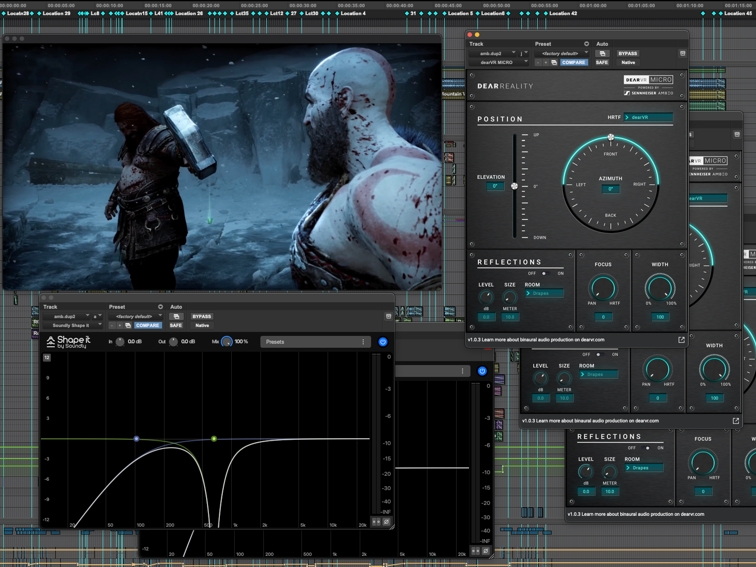Copy settings icon in dearVR preset row
The height and width of the screenshot is (567, 756).
pyautogui.click(x=554, y=63)
